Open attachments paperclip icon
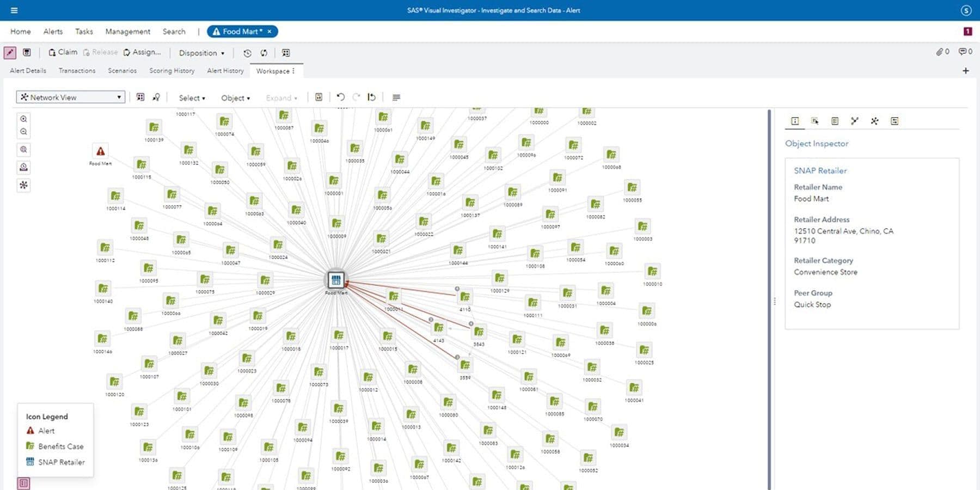The image size is (980, 490). [x=942, y=52]
